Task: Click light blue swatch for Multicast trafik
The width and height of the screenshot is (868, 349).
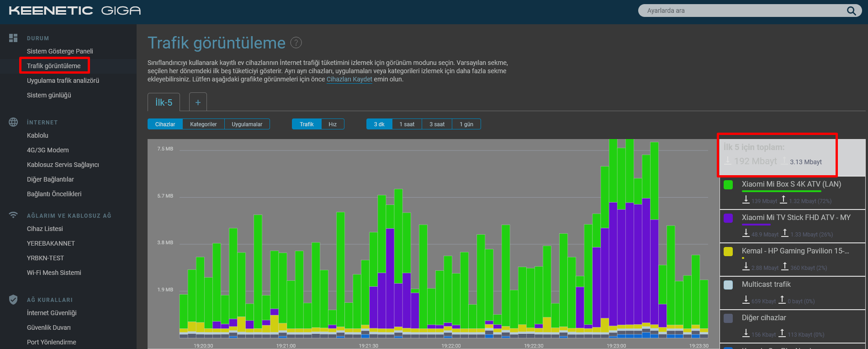Action: point(728,285)
